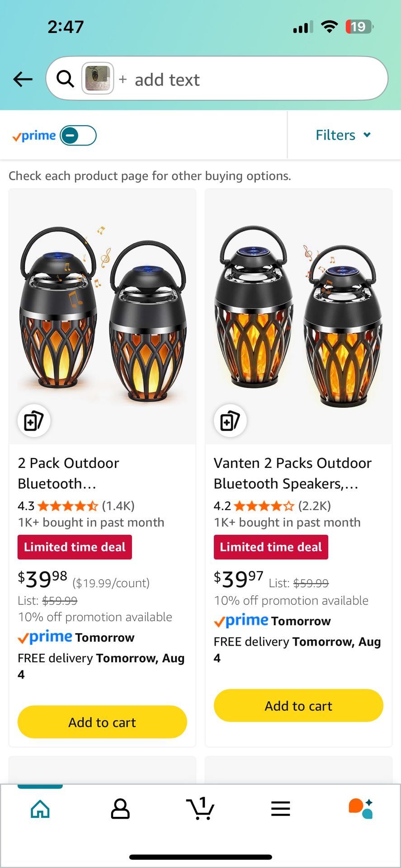401x868 pixels.
Task: Tap the back arrow icon
Action: click(23, 79)
